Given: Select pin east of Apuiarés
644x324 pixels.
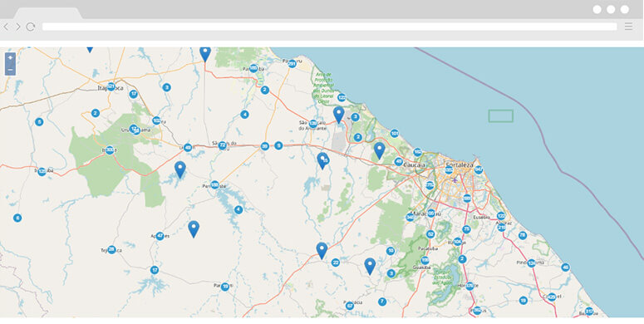Looking at the screenshot, I should click(194, 228).
